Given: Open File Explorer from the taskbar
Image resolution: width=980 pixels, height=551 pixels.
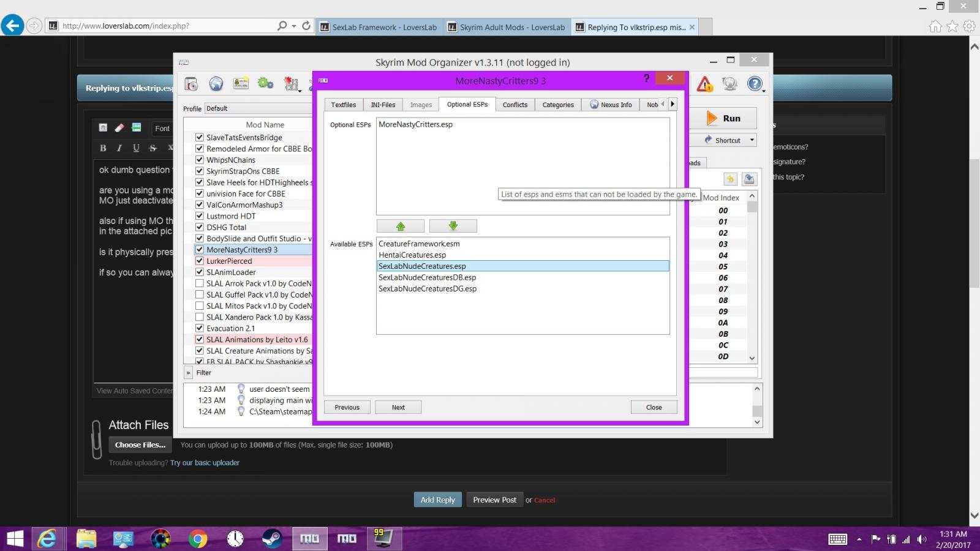Looking at the screenshot, I should [x=86, y=539].
